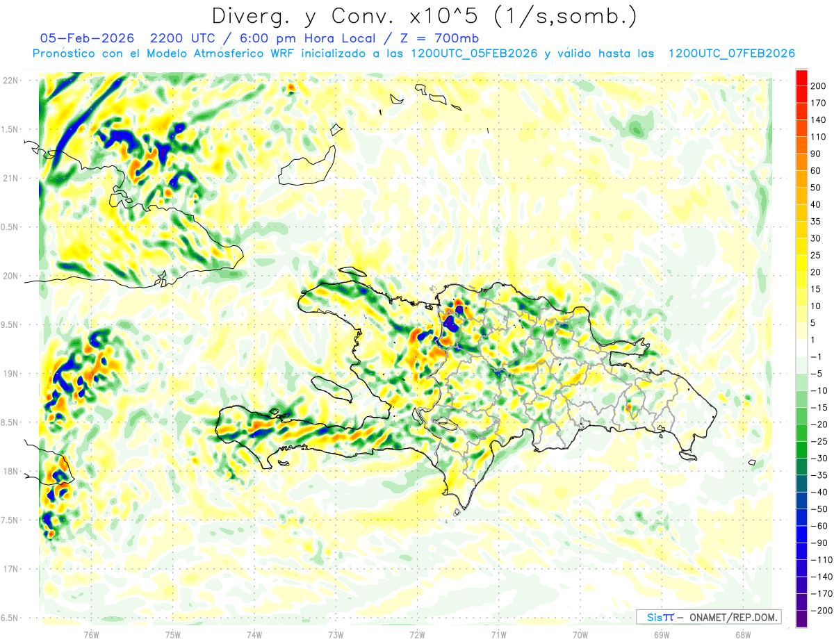Click the '-60' colorbar value
The image size is (834, 644).
[x=819, y=526]
